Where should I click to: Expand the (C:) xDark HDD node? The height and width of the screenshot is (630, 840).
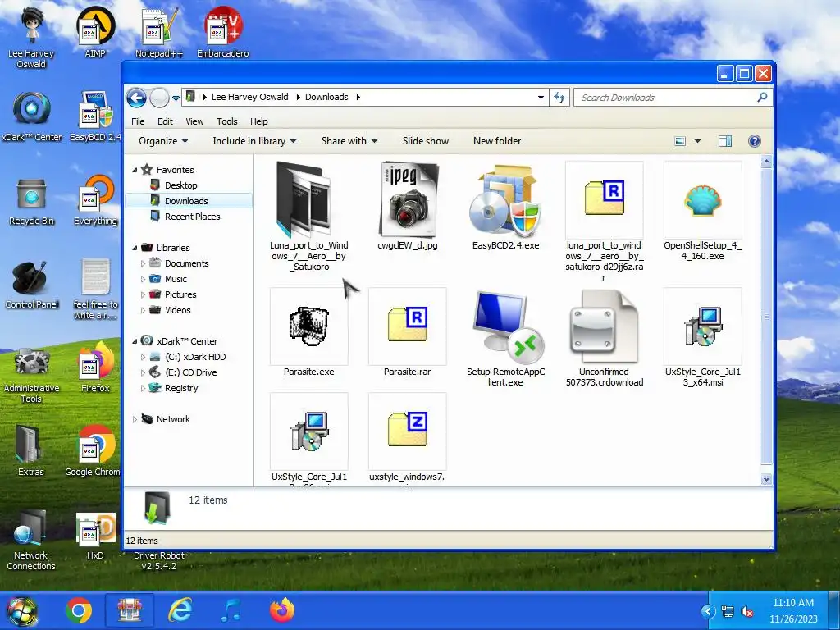pyautogui.click(x=143, y=357)
